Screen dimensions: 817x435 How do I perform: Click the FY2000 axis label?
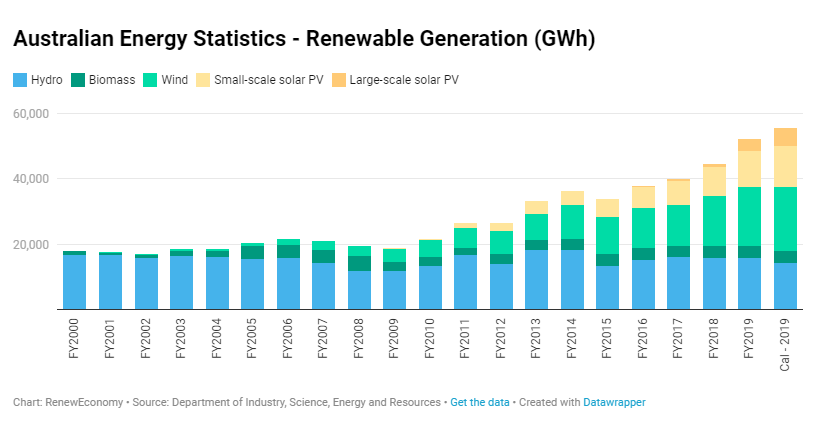(x=74, y=339)
